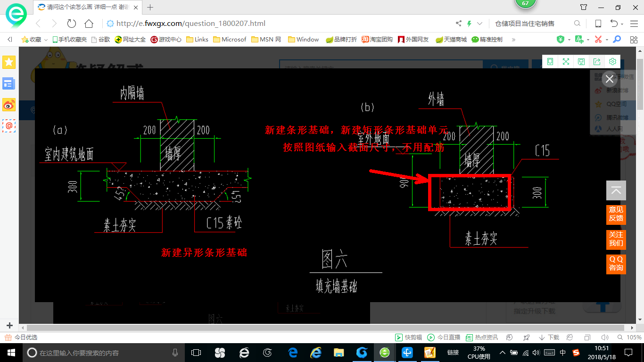Open 外国网友 bookmark
The image size is (644, 362).
click(413, 40)
